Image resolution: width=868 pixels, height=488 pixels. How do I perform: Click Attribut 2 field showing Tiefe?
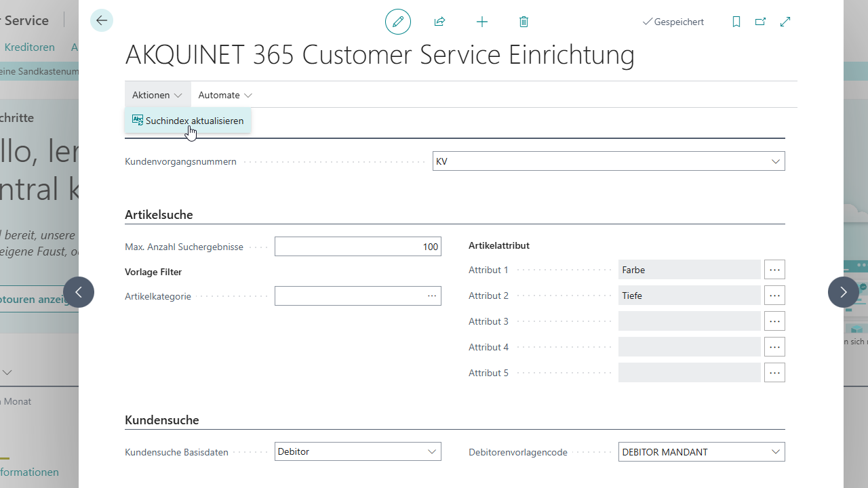point(690,296)
